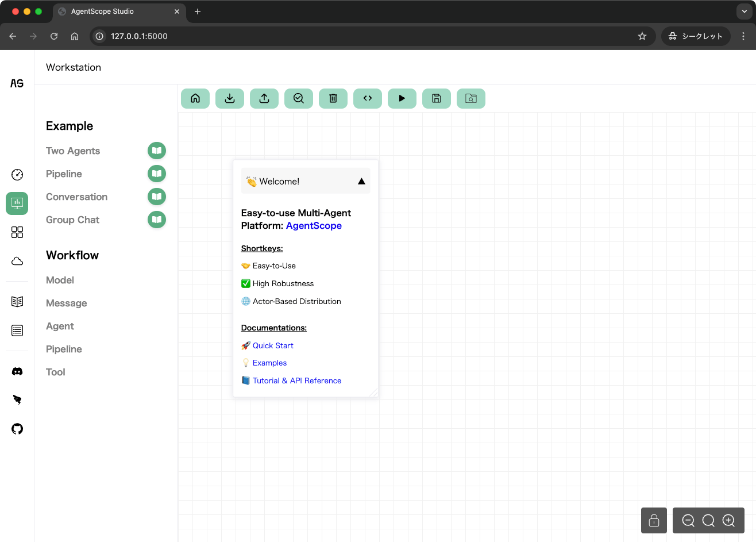Open the DingTalk sidebar icon
The height and width of the screenshot is (542, 756).
click(x=17, y=400)
